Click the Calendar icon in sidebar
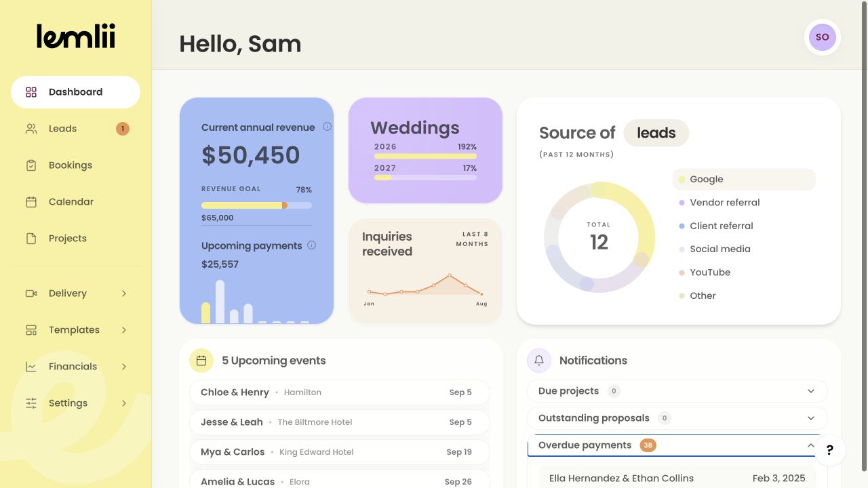Screen dimensions: 868x488 (x=31, y=202)
